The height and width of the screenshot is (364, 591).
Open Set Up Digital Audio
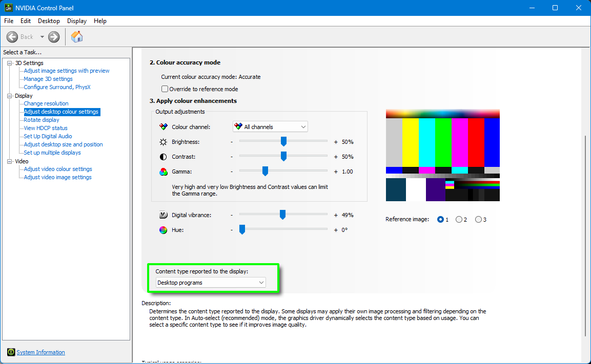click(48, 136)
